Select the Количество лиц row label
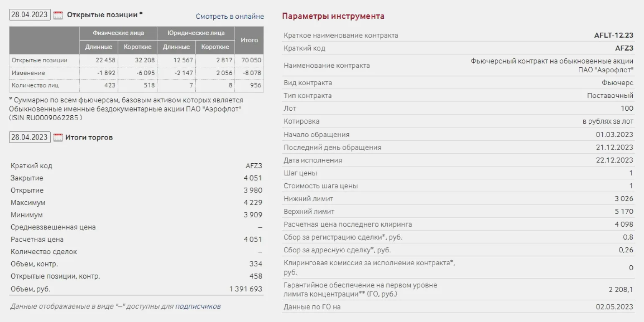644x322 pixels. (35, 85)
